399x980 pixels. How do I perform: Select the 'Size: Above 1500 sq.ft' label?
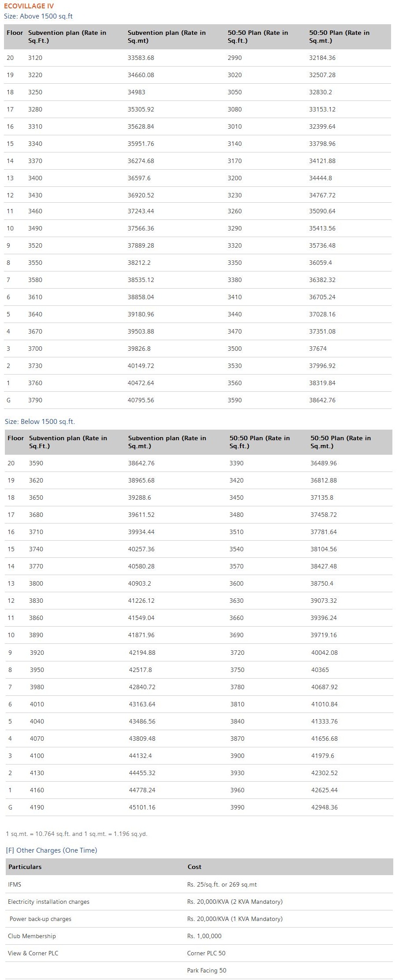38,16
